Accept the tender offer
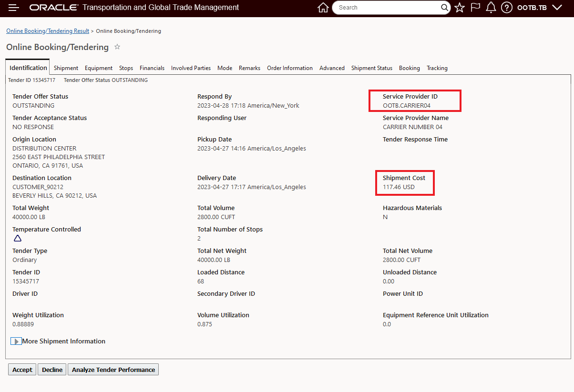574x392 pixels. 22,370
